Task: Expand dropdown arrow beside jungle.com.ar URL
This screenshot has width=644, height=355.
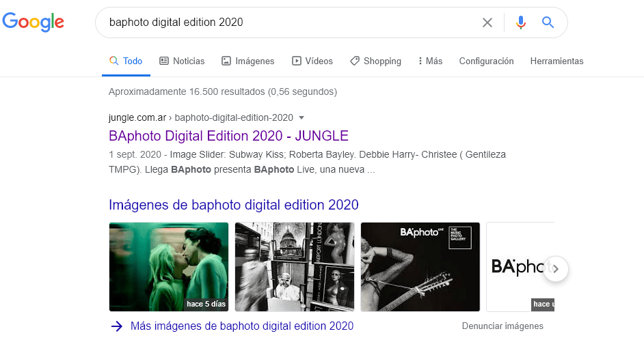Action: pyautogui.click(x=301, y=117)
